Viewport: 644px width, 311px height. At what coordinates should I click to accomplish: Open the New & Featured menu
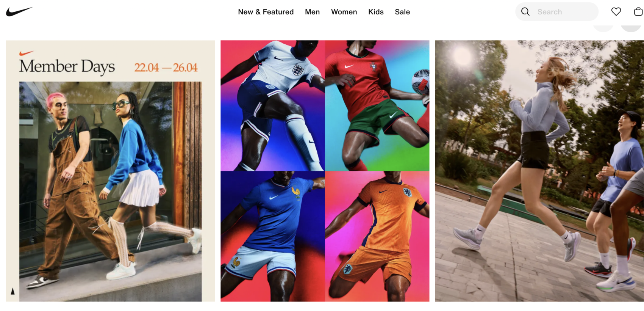pyautogui.click(x=266, y=12)
